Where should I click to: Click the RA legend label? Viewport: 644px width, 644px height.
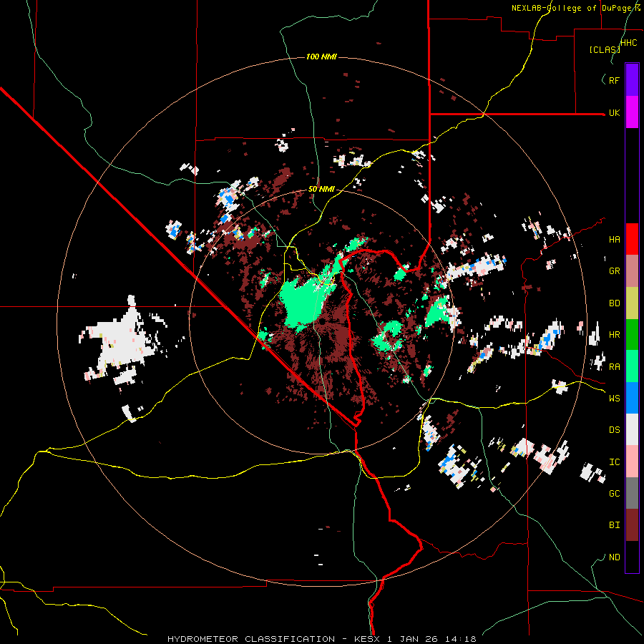(614, 366)
